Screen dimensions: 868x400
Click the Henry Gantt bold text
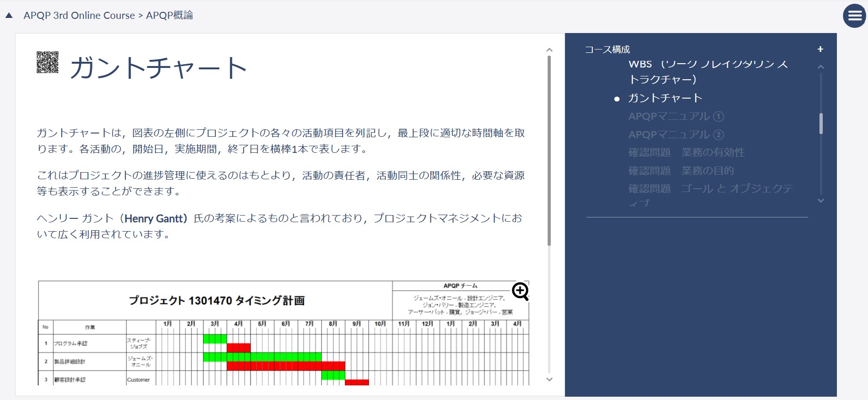pyautogui.click(x=153, y=218)
